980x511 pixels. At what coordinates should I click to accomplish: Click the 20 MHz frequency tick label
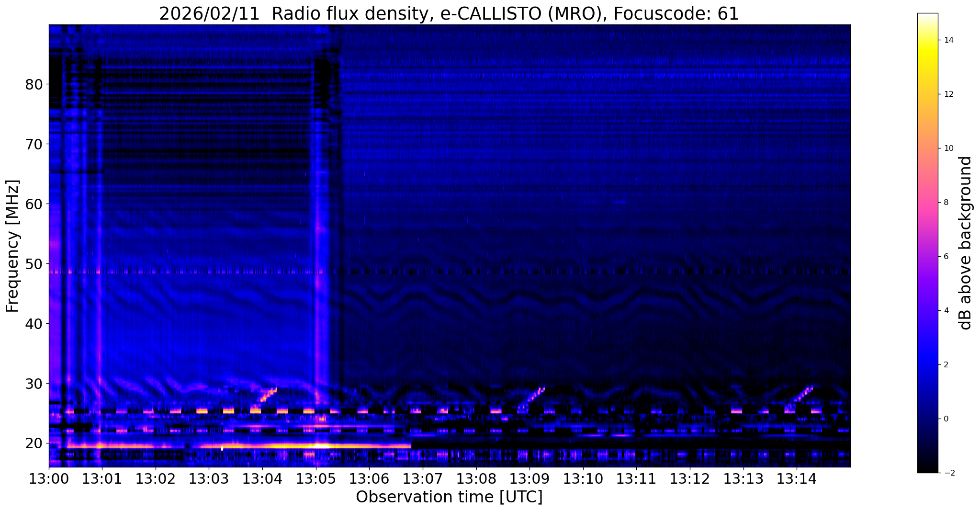[x=34, y=443]
